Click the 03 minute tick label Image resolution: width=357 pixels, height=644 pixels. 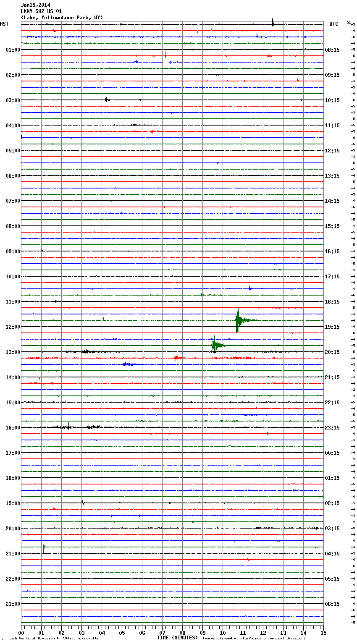tap(81, 633)
